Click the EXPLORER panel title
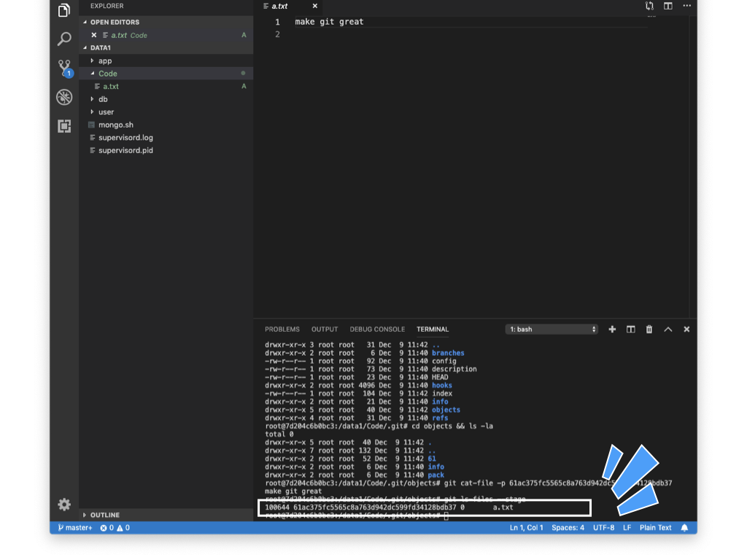The image size is (747, 560). point(107,6)
